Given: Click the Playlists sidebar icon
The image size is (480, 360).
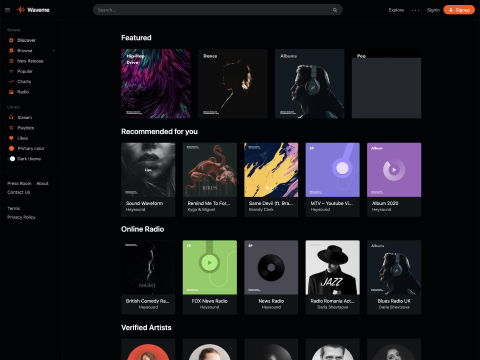Looking at the screenshot, I should (11, 128).
